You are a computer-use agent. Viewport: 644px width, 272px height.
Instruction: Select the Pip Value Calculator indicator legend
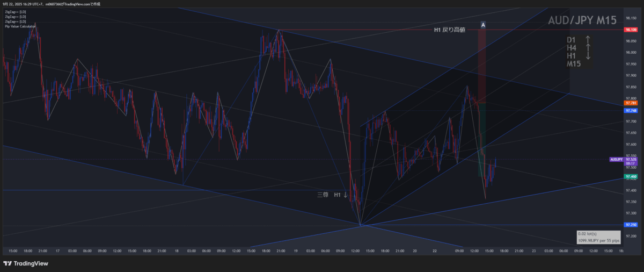pyautogui.click(x=20, y=26)
